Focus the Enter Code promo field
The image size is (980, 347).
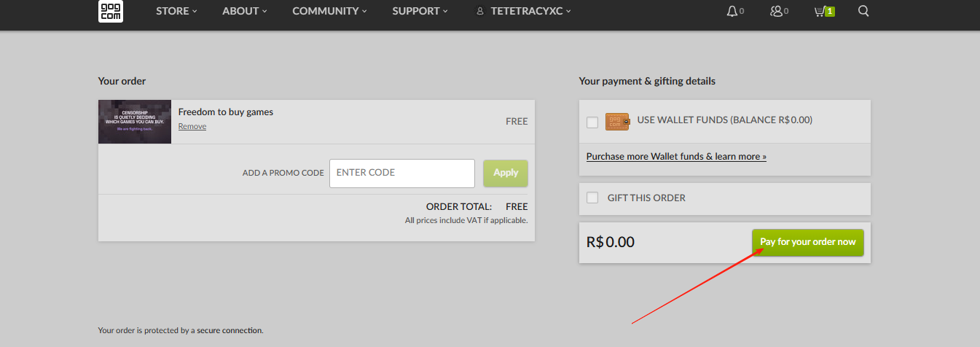pyautogui.click(x=402, y=173)
